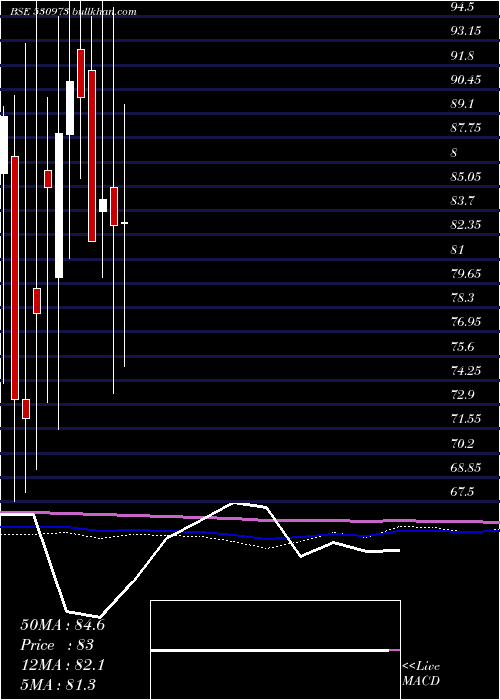Screen dimensions: 500x700
Task: Click the MACD histogram box
Action: 275,650
